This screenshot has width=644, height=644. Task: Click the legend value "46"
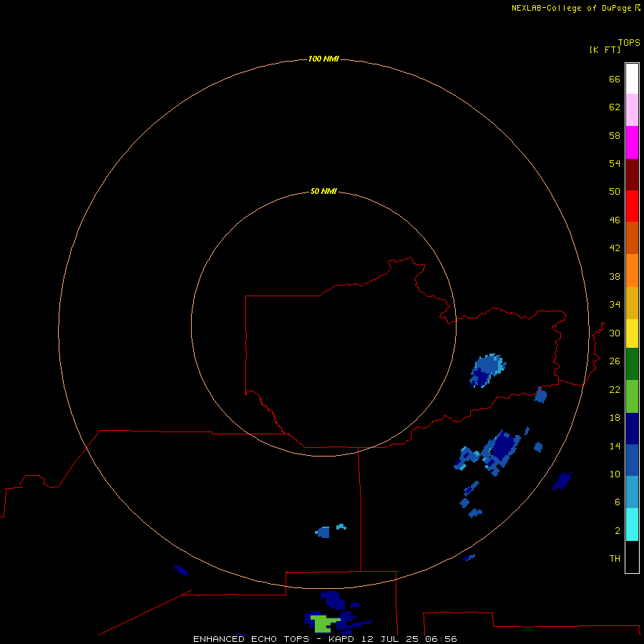coord(615,220)
